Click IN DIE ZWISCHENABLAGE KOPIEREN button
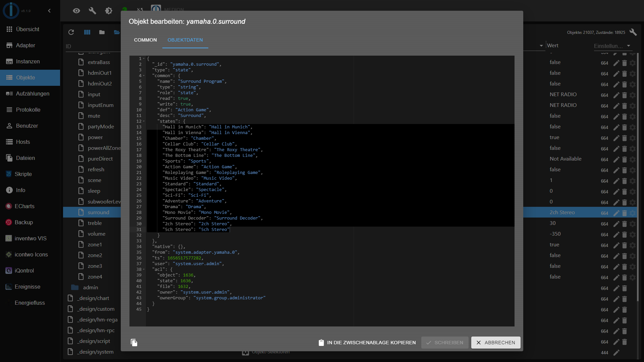Image resolution: width=644 pixels, height=362 pixels. (x=367, y=343)
